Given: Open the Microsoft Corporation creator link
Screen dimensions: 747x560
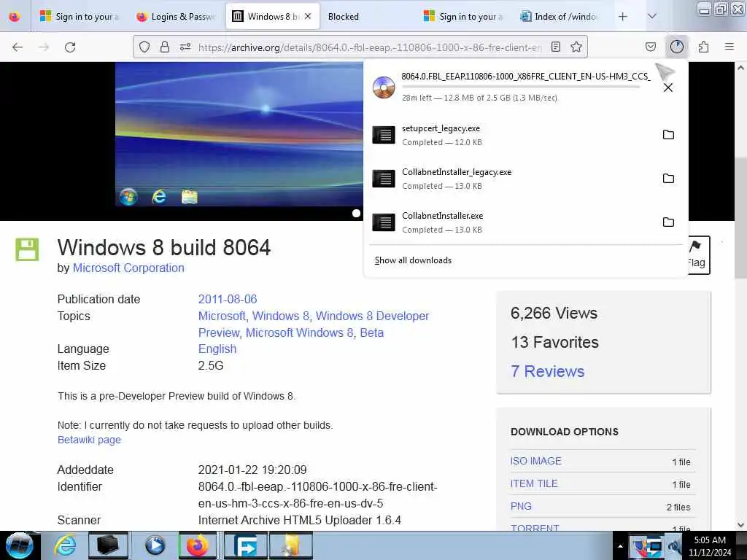Looking at the screenshot, I should (128, 268).
